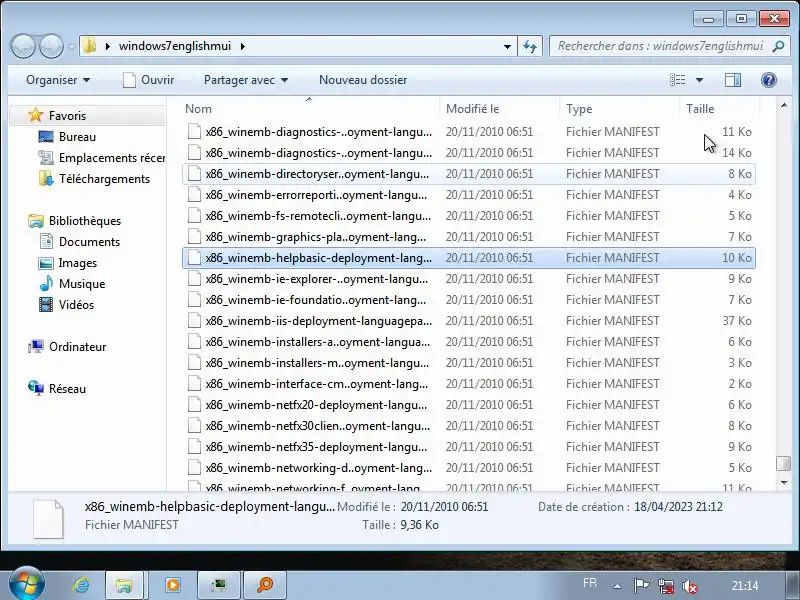Image resolution: width=800 pixels, height=600 pixels.
Task: Open recent pages dropdown beside Forward button
Action: click(x=71, y=46)
